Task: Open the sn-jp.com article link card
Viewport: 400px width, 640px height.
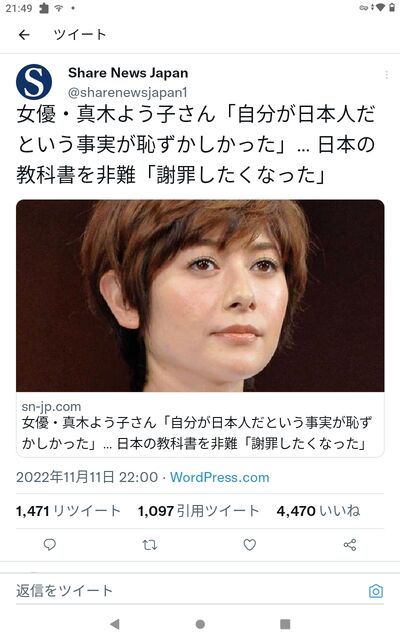Action: (x=200, y=424)
